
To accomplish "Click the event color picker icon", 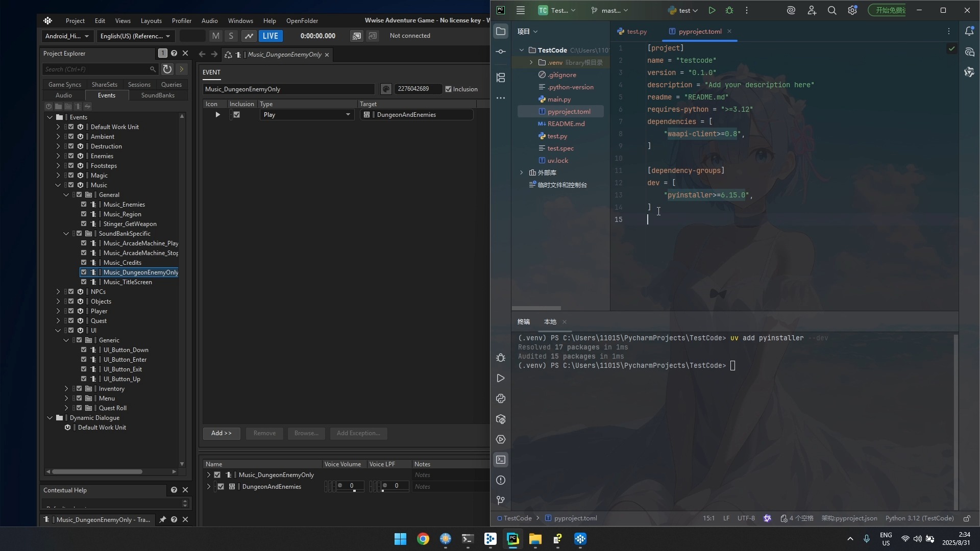I will 386,89.
